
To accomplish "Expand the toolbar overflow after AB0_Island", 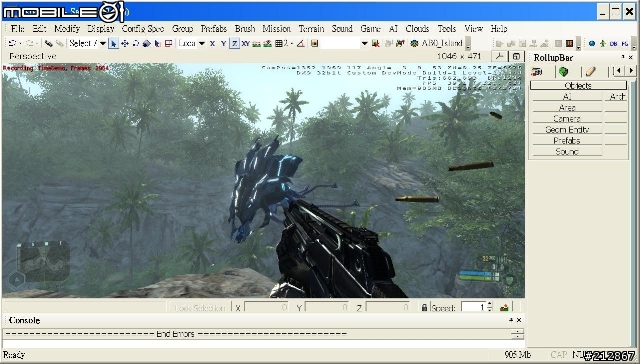I will pos(468,44).
